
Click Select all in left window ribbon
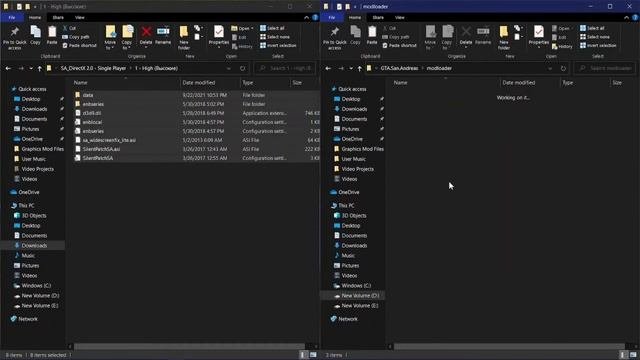[272, 28]
